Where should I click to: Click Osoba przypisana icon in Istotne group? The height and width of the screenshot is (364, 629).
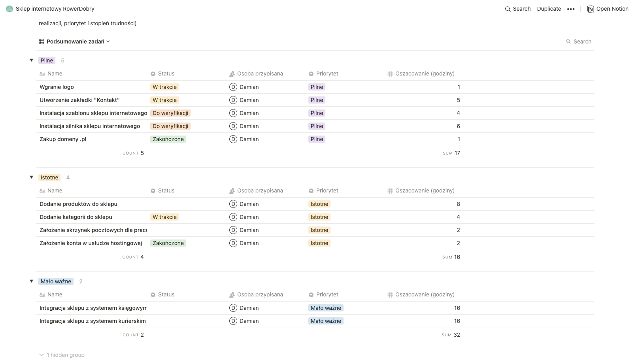[232, 191]
